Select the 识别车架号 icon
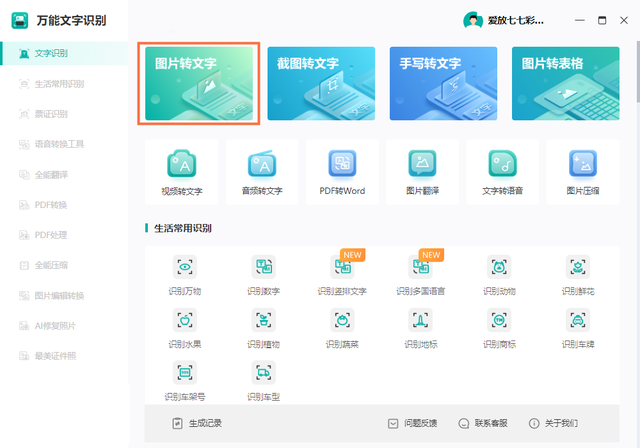Image resolution: width=640 pixels, height=448 pixels. click(185, 373)
